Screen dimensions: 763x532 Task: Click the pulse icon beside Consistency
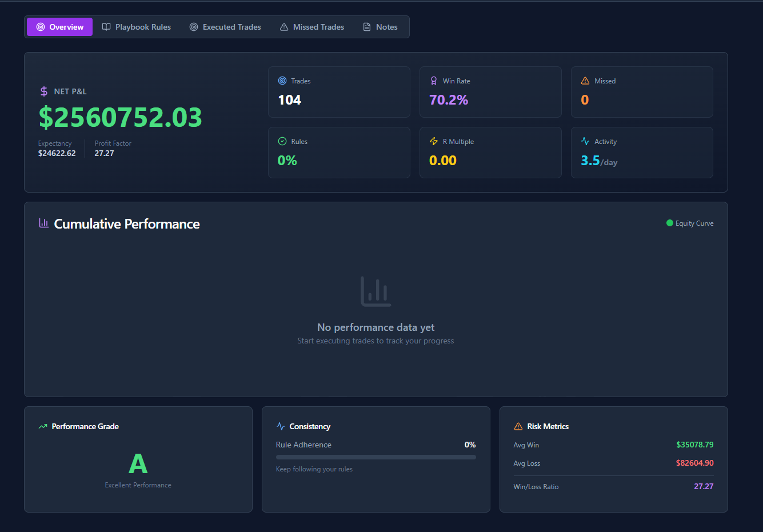281,426
